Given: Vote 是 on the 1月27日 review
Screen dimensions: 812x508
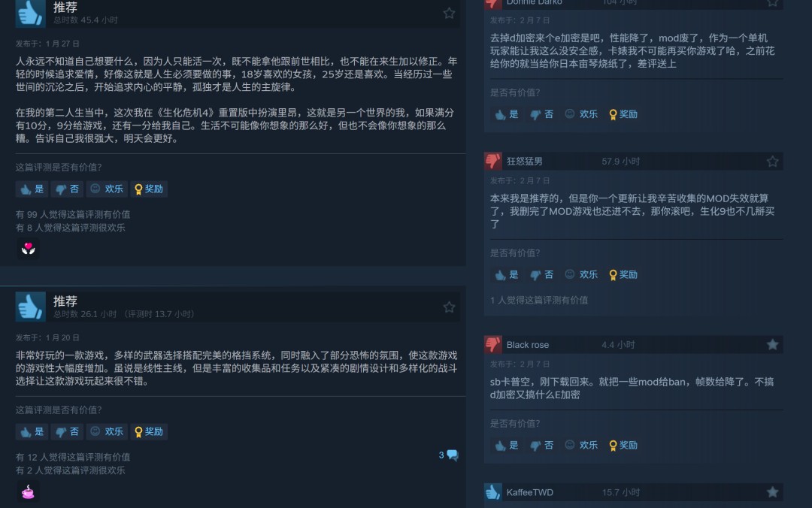Looking at the screenshot, I should click(x=32, y=189).
